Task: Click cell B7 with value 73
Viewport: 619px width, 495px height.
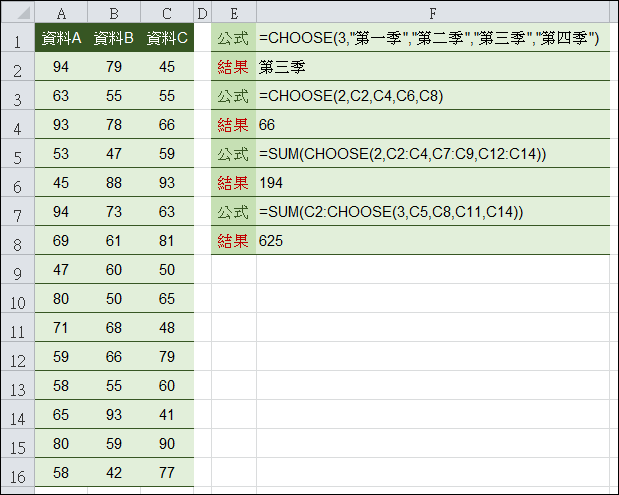Action: [x=114, y=211]
